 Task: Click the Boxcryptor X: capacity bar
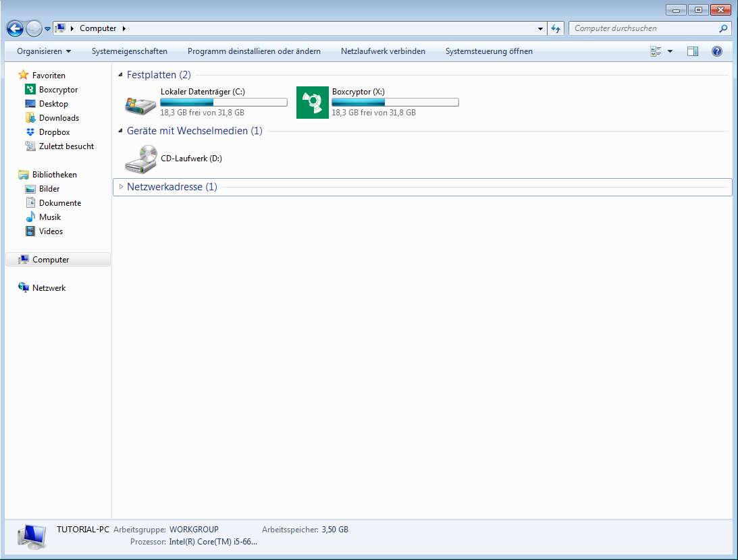395,102
